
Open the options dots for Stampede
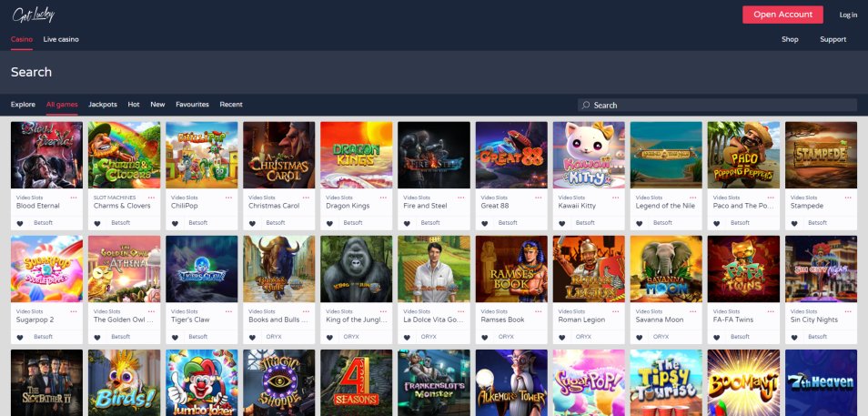[x=848, y=198]
